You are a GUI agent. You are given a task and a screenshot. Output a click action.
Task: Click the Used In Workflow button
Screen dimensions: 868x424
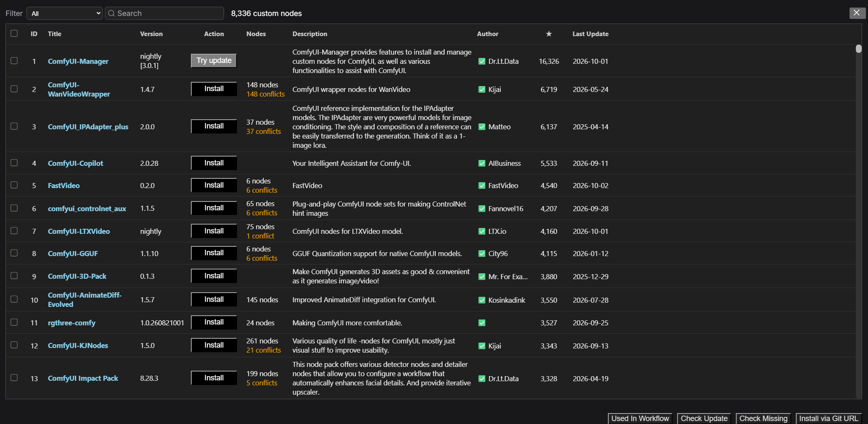[640, 419]
